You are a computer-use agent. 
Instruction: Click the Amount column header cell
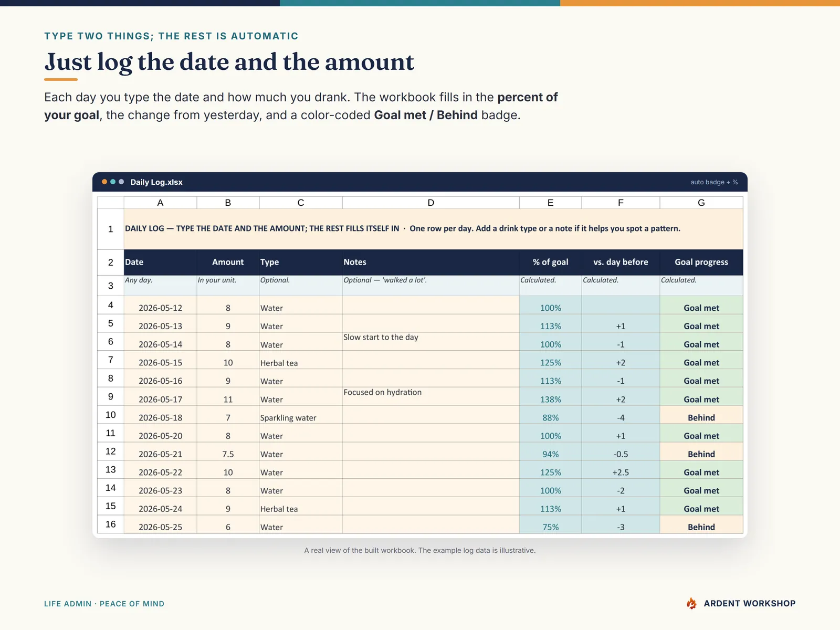click(228, 262)
